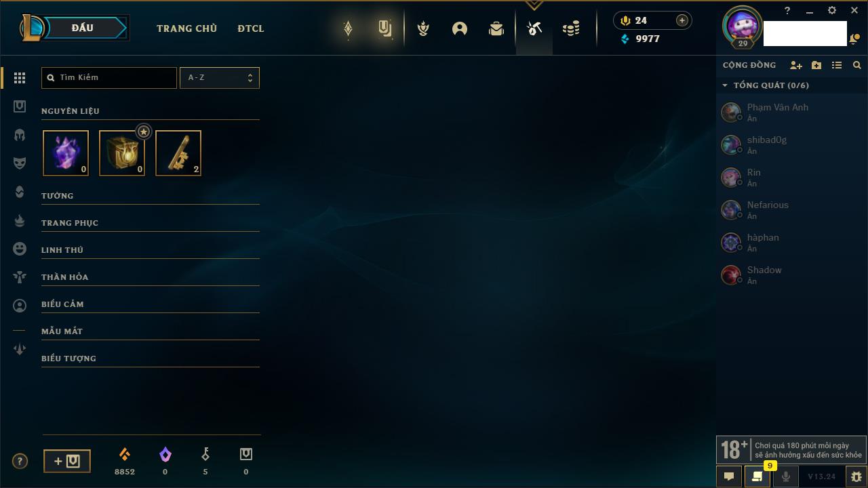Screen dimensions: 868x488
Task: Open the Collection backpack icon
Action: pyautogui.click(x=496, y=28)
